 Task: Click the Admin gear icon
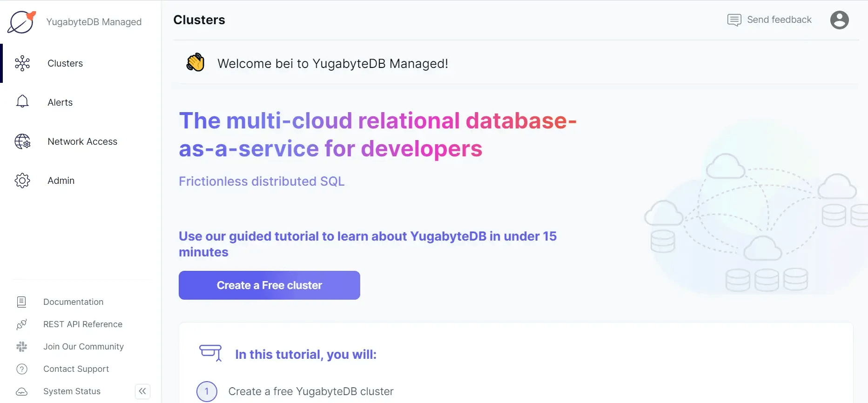[22, 181]
